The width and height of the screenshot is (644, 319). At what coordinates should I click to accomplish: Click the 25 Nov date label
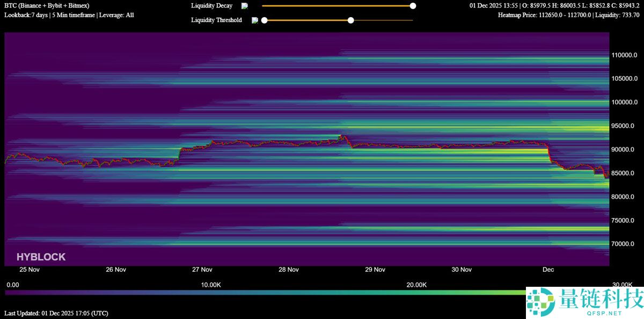pos(30,270)
